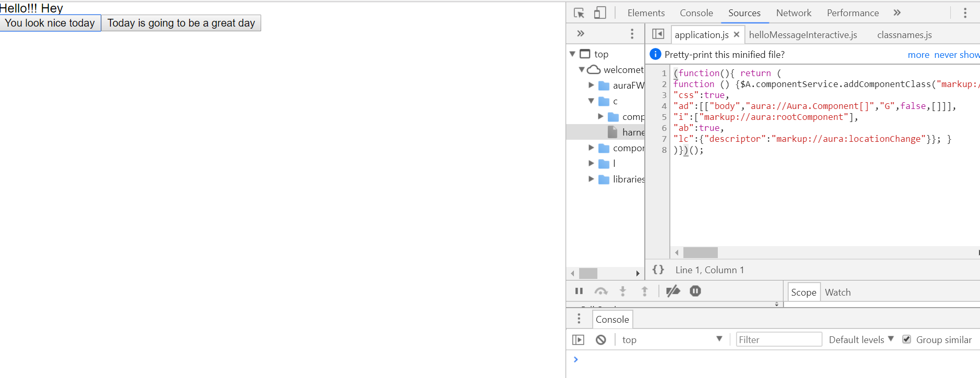Click the code editor scrollbar left arrow
The width and height of the screenshot is (980, 378).
[677, 252]
